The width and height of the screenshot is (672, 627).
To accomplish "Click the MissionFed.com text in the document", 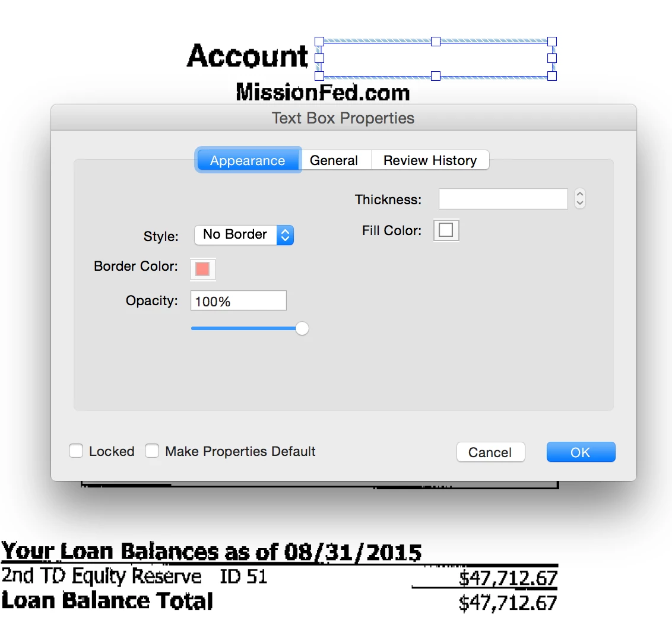I will point(323,93).
